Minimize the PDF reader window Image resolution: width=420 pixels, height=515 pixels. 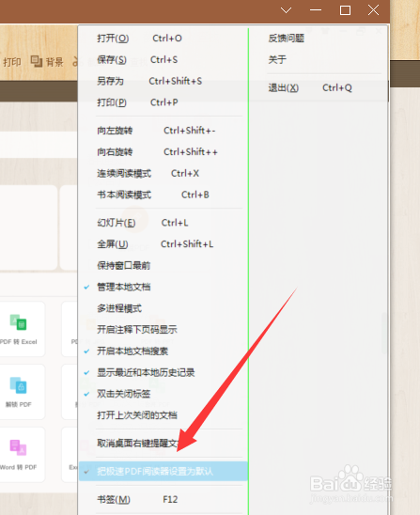(x=316, y=10)
